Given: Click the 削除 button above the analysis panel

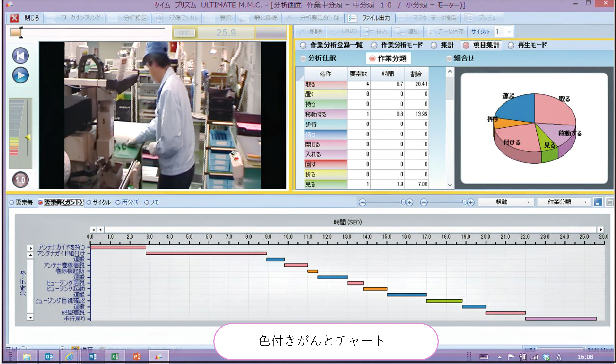Looking at the screenshot, I should click(x=311, y=31).
